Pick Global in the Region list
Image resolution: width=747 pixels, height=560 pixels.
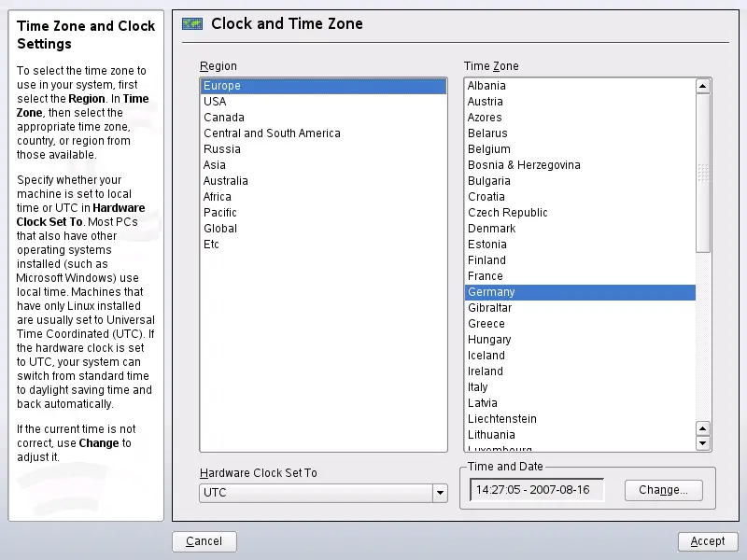220,229
